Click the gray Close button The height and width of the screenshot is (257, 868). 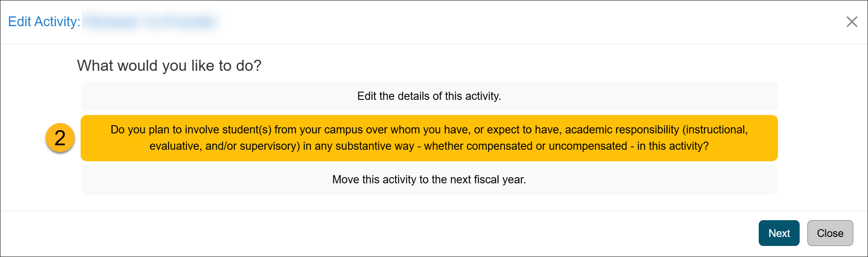click(x=830, y=233)
